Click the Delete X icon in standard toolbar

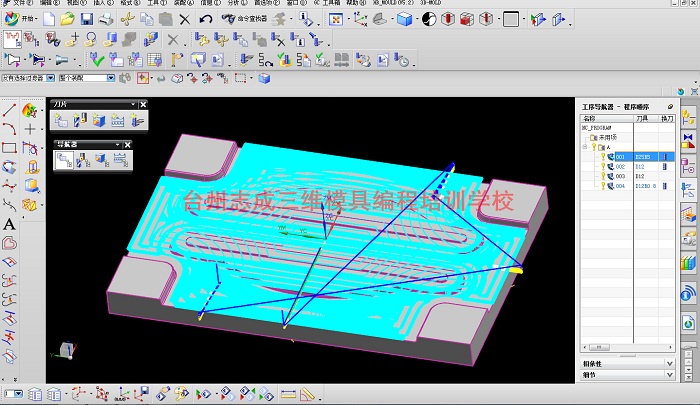[184, 19]
